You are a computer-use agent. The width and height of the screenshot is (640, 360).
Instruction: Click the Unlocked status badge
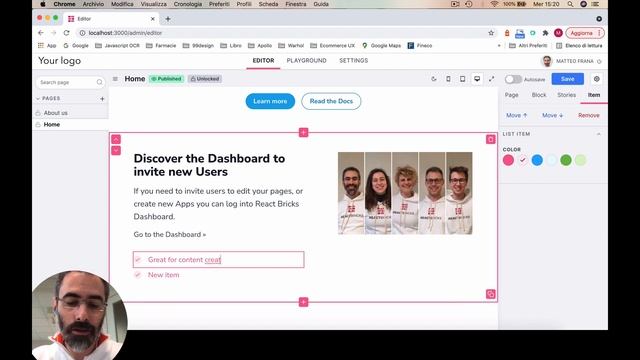[205, 79]
